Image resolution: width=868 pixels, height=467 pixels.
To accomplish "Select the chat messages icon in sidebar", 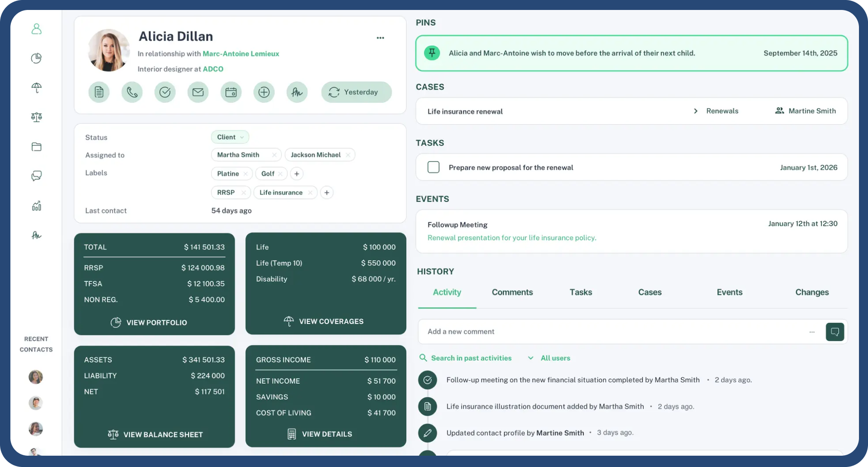I will point(36,176).
